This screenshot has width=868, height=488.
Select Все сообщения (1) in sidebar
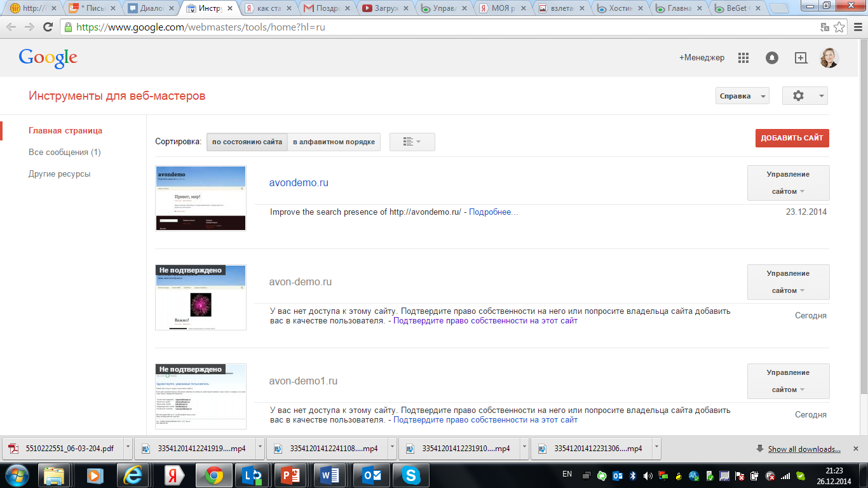click(x=65, y=152)
